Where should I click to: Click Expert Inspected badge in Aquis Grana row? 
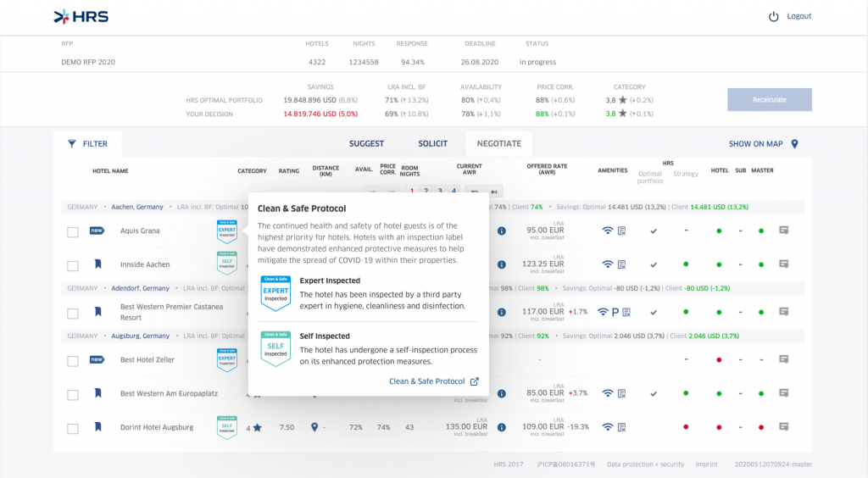227,231
